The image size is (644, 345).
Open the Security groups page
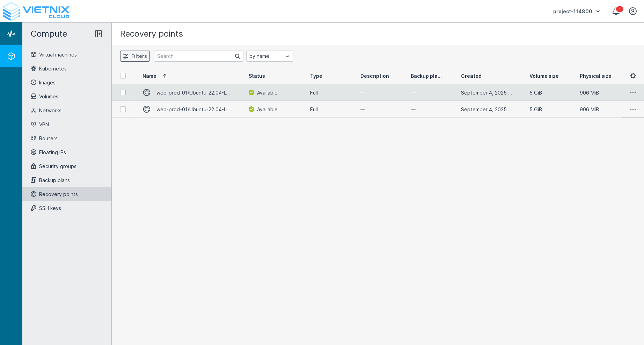(x=58, y=166)
